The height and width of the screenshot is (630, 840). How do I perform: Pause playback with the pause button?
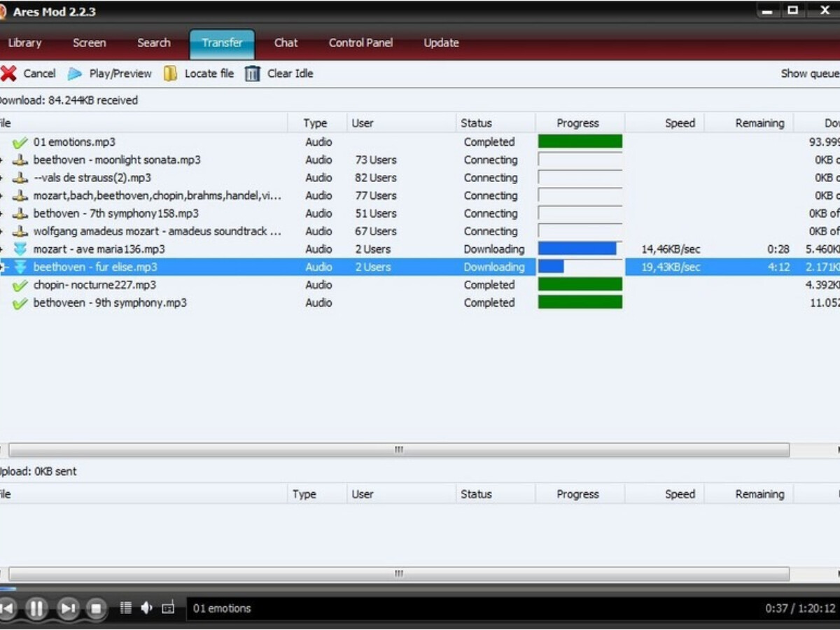(x=36, y=608)
